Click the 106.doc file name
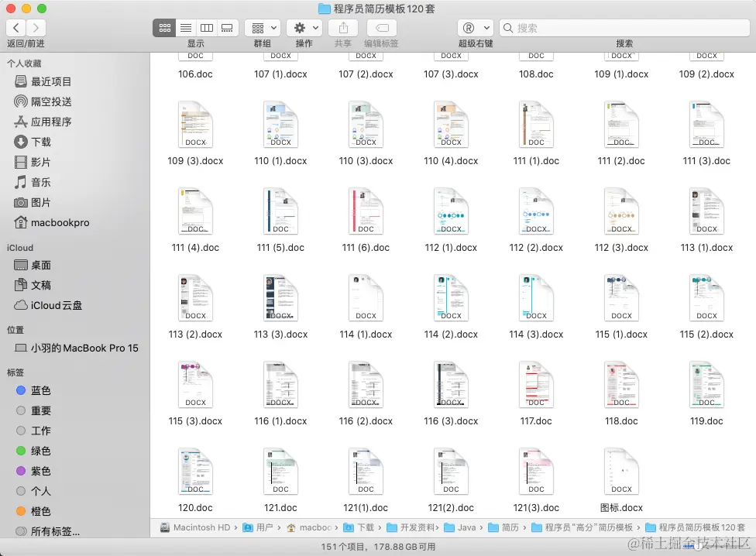Viewport: 756px width, 556px height. click(195, 74)
